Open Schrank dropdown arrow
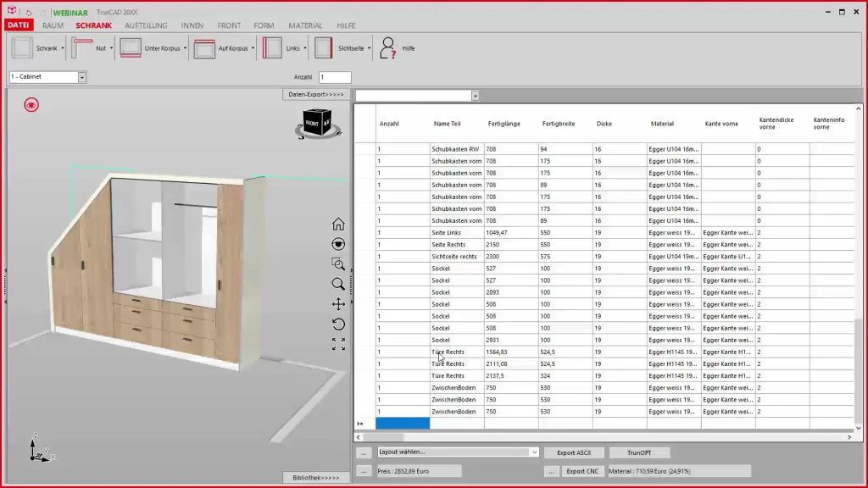This screenshot has height=488, width=868. click(x=63, y=48)
